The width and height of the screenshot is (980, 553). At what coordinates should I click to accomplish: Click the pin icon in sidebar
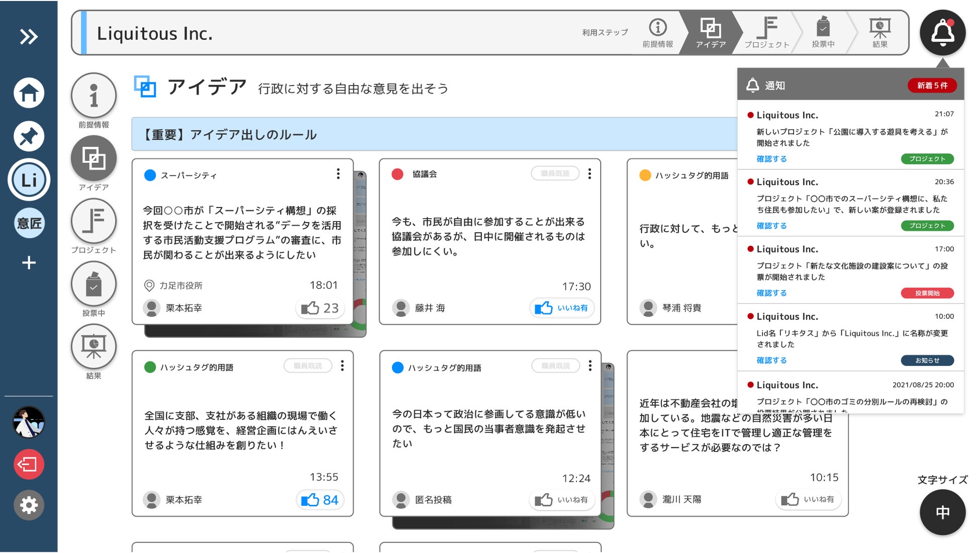coord(29,136)
